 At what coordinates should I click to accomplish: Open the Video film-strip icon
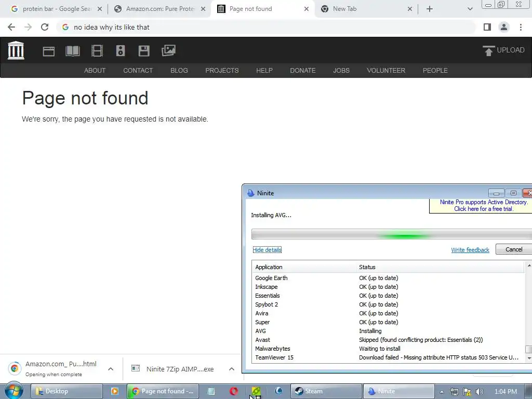click(x=97, y=51)
